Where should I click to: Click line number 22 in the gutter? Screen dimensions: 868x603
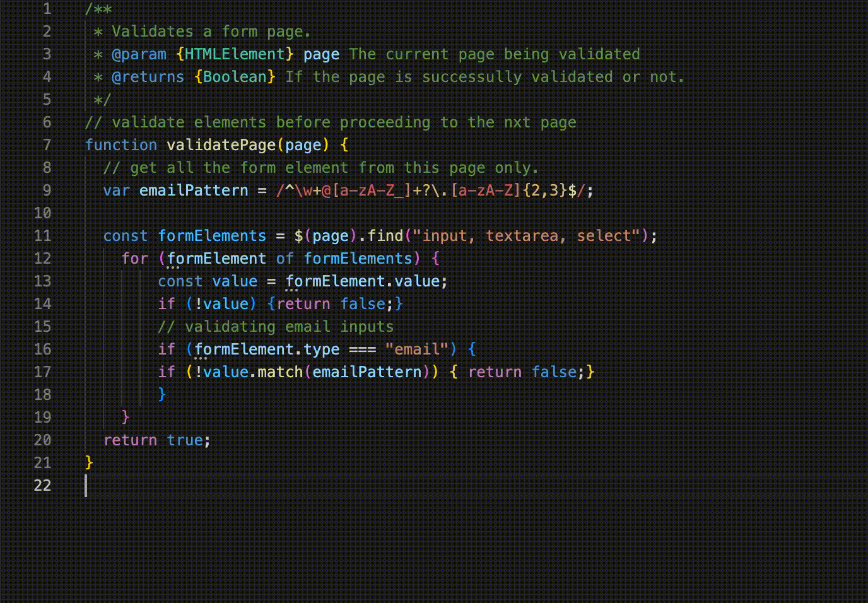coord(42,486)
